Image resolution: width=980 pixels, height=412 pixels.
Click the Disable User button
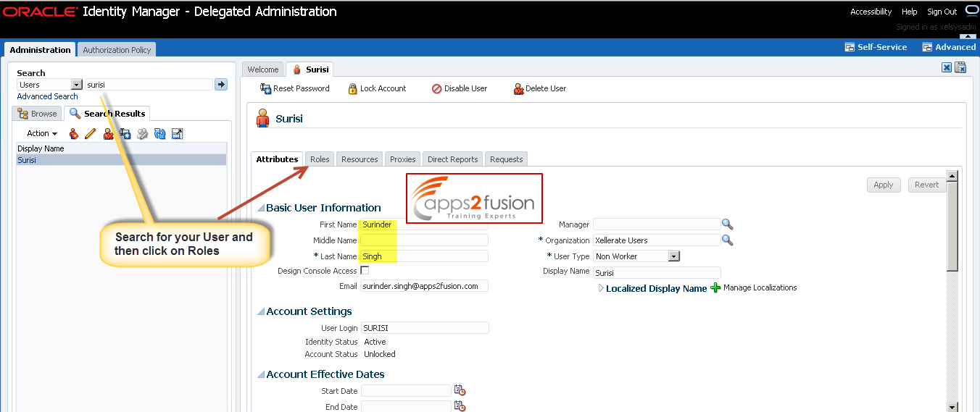460,88
